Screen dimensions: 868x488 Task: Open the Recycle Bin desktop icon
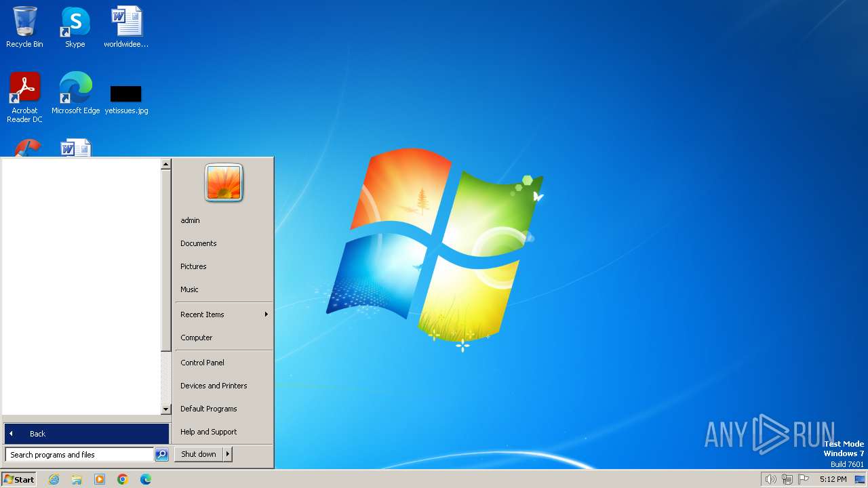24,27
